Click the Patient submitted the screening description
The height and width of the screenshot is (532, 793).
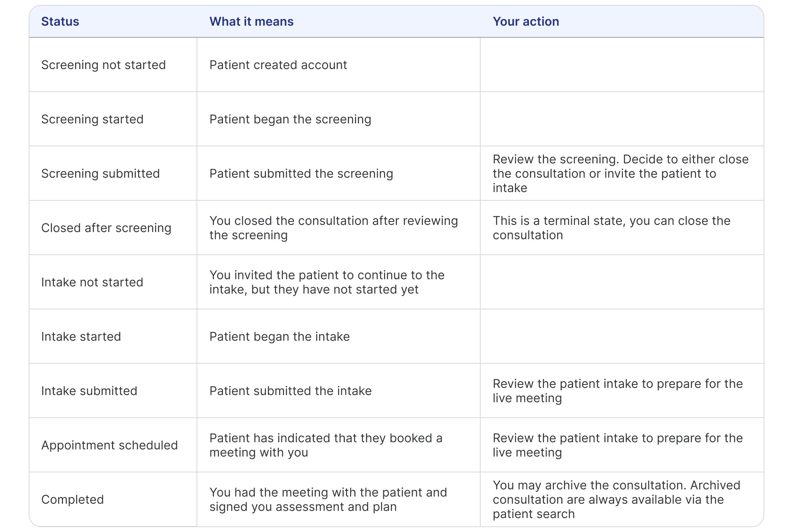(x=301, y=174)
